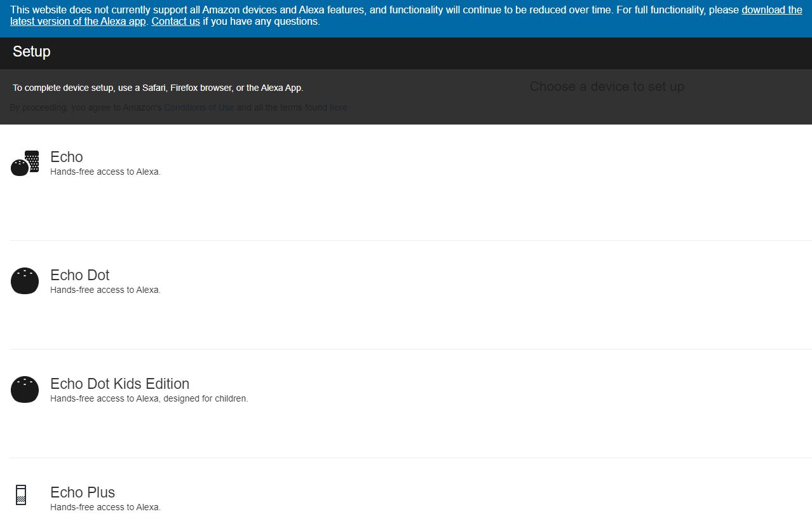Image resolution: width=812 pixels, height=521 pixels.
Task: Select the Echo device title
Action: pos(67,157)
